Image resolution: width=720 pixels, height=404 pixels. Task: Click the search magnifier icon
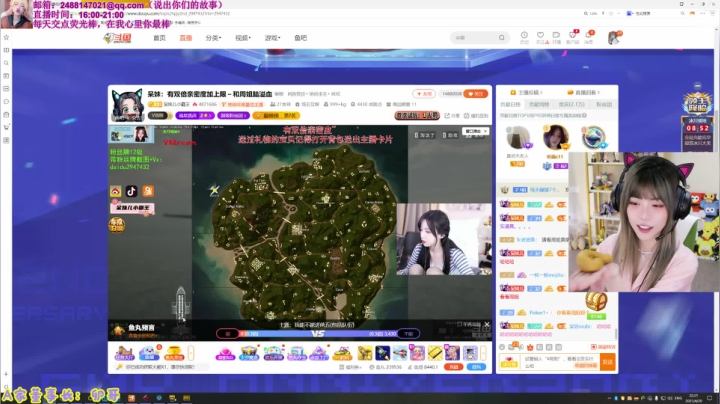[x=502, y=38]
